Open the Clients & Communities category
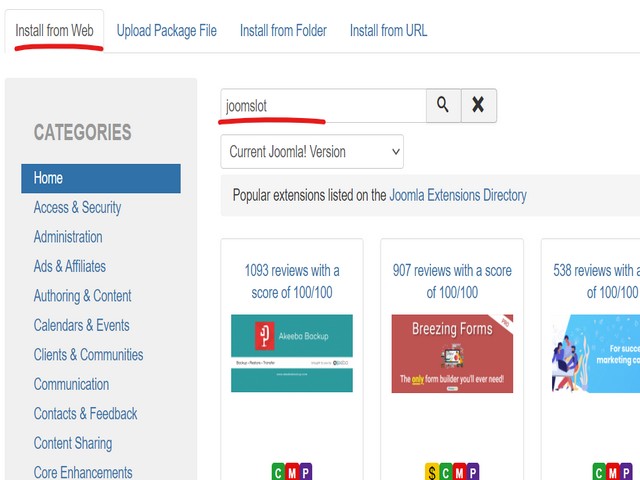This screenshot has width=640, height=480. coord(89,355)
